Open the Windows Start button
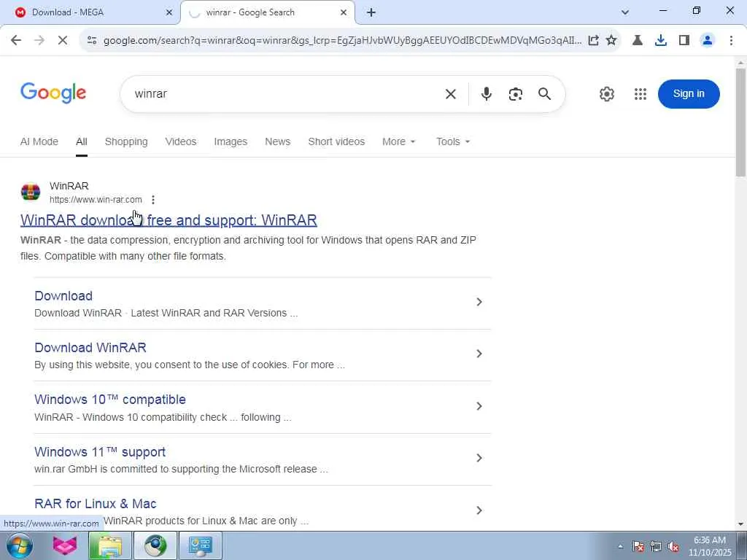 point(20,545)
